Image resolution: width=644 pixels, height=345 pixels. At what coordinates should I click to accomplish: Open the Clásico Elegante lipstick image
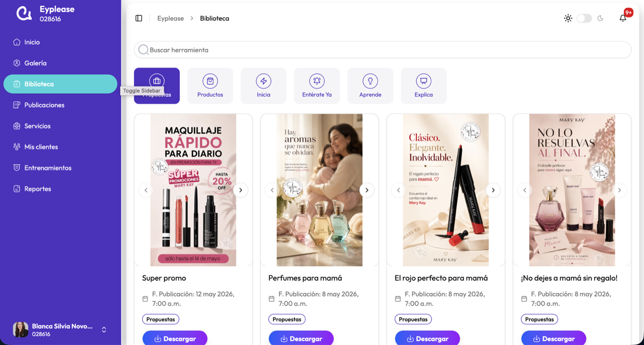446,190
